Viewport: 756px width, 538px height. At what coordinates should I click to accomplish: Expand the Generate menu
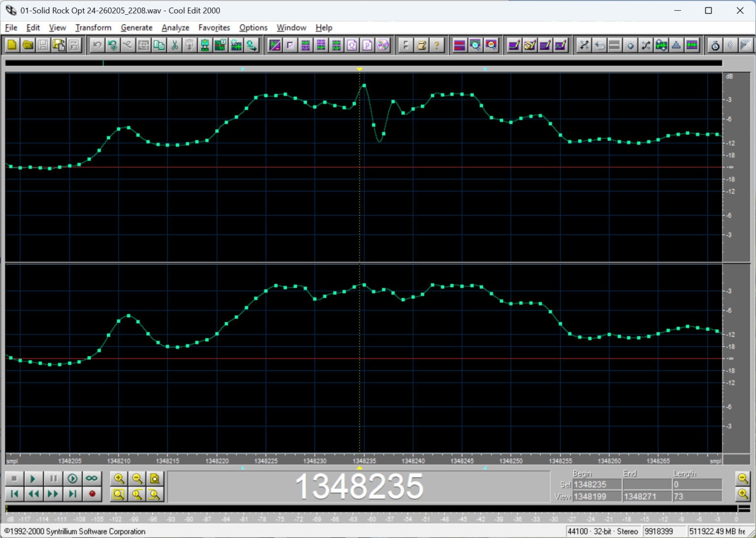[136, 28]
